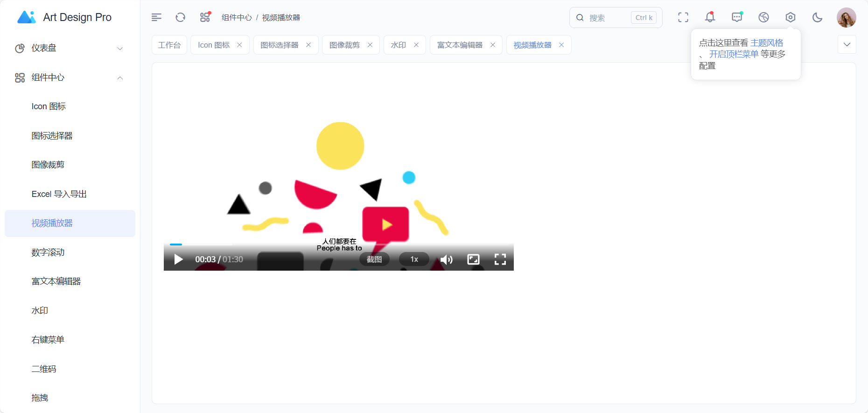The width and height of the screenshot is (868, 413).
Task: Seek on the video progress bar
Action: pyautogui.click(x=339, y=245)
